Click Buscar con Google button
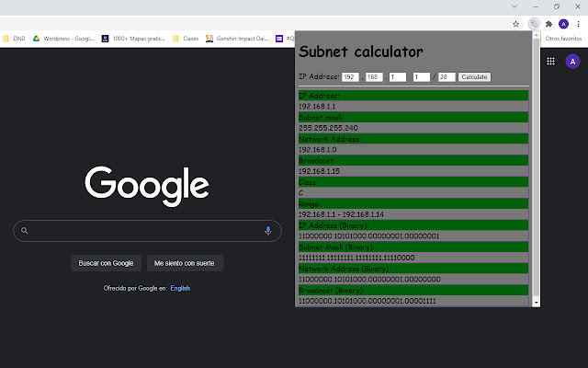588x368 pixels. coord(107,263)
